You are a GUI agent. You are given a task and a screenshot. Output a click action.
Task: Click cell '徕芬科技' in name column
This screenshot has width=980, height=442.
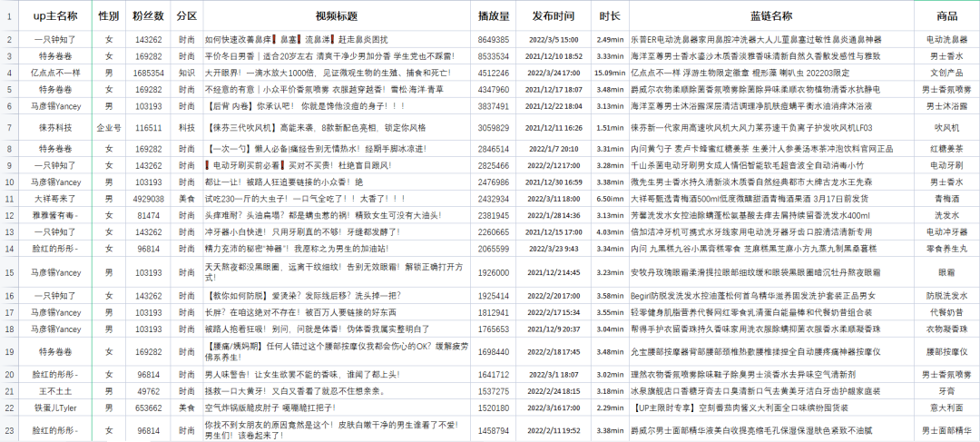tap(55, 128)
